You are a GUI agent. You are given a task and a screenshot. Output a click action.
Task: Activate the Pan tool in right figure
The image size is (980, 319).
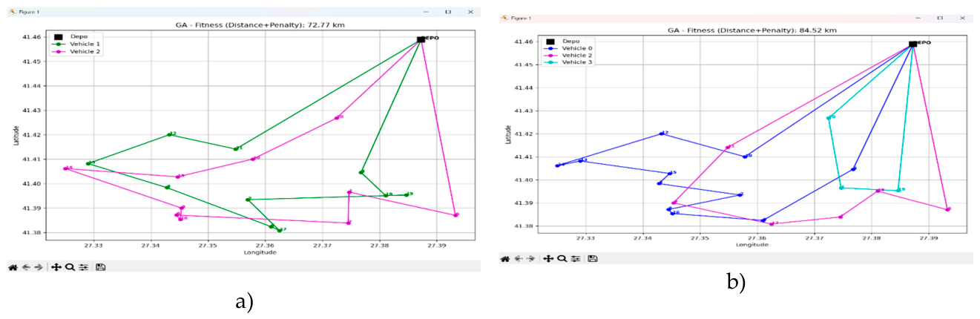548,258
